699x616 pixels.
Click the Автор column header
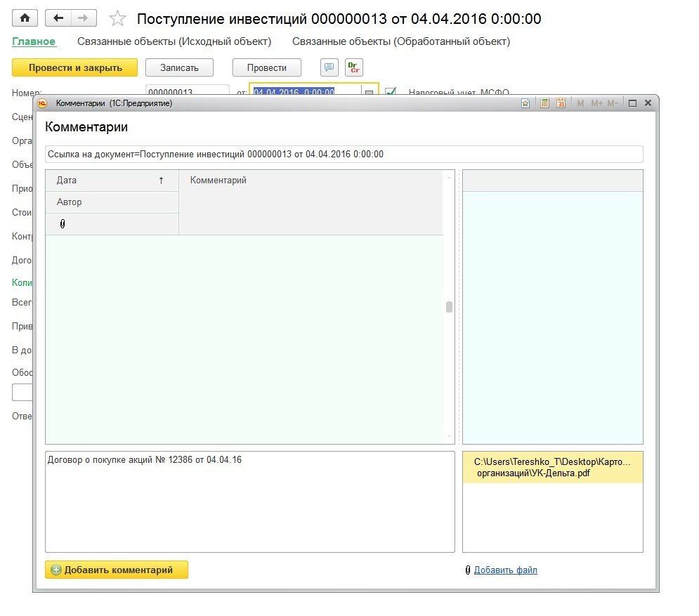[112, 202]
